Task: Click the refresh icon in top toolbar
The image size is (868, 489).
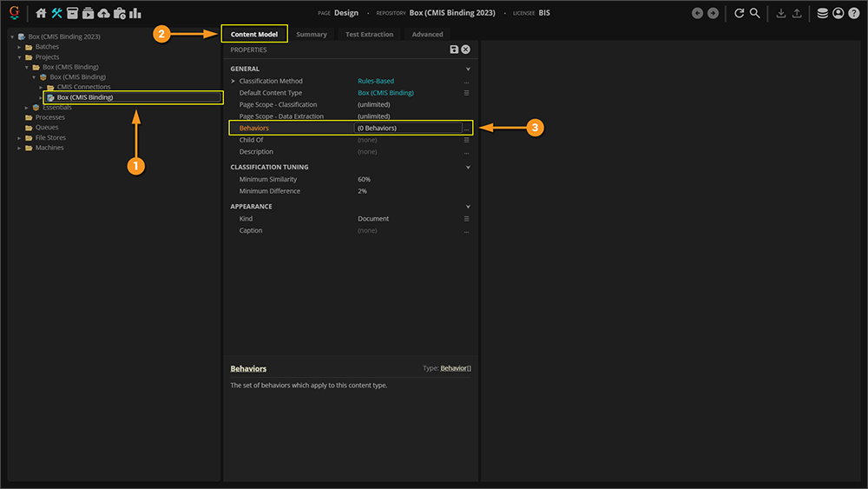Action: [x=740, y=13]
